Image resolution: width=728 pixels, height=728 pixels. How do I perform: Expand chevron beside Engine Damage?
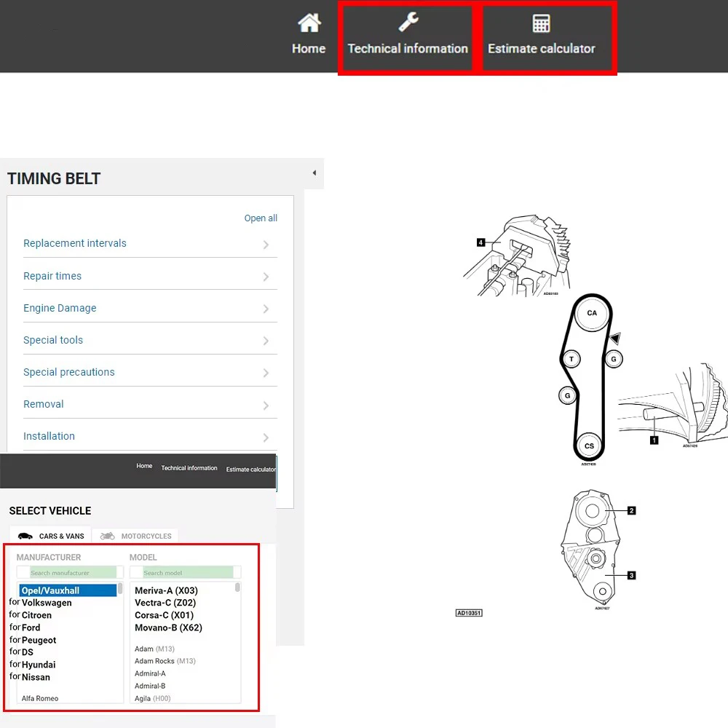pyautogui.click(x=266, y=309)
